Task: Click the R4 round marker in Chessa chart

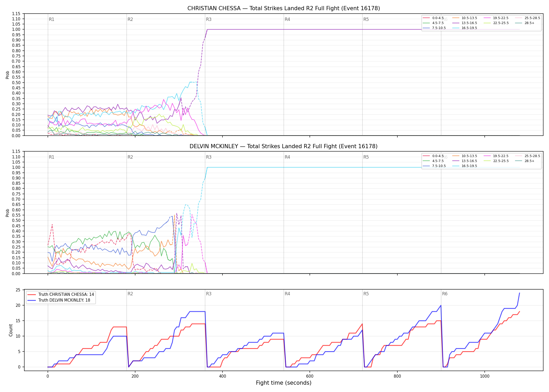Action: [287, 19]
